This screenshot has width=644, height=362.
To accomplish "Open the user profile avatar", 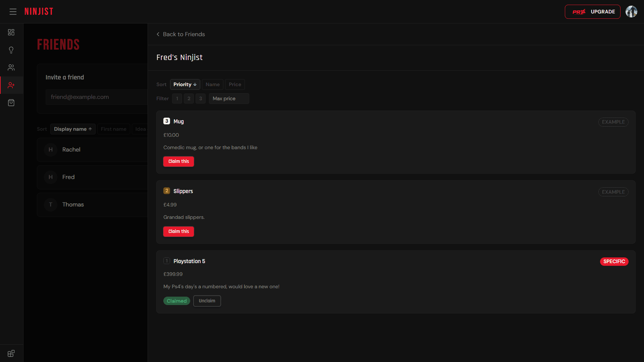I will (631, 12).
